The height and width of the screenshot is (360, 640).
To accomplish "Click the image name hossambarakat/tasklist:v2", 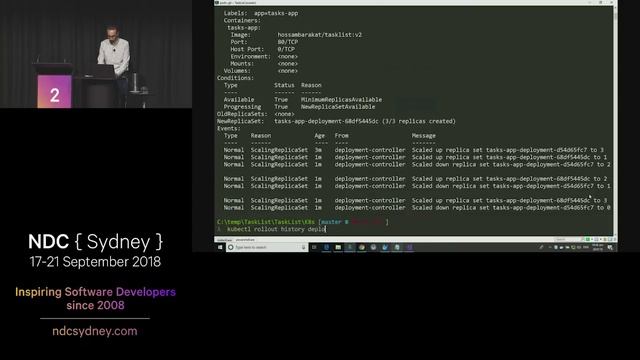I will tap(320, 35).
